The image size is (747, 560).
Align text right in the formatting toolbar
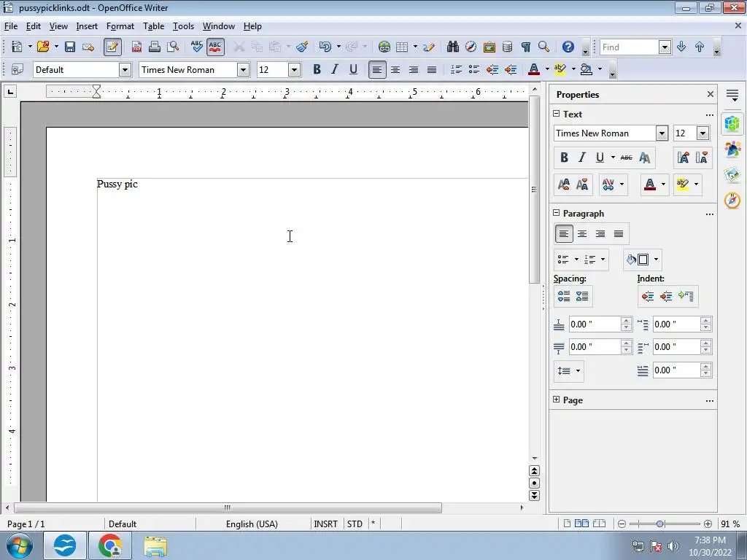[x=414, y=69]
